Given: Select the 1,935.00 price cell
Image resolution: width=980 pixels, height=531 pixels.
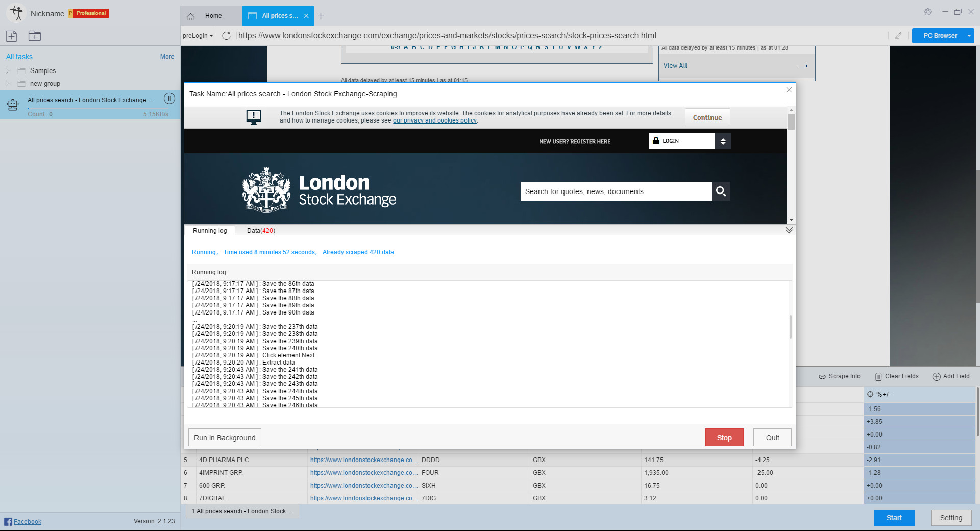Looking at the screenshot, I should point(697,473).
